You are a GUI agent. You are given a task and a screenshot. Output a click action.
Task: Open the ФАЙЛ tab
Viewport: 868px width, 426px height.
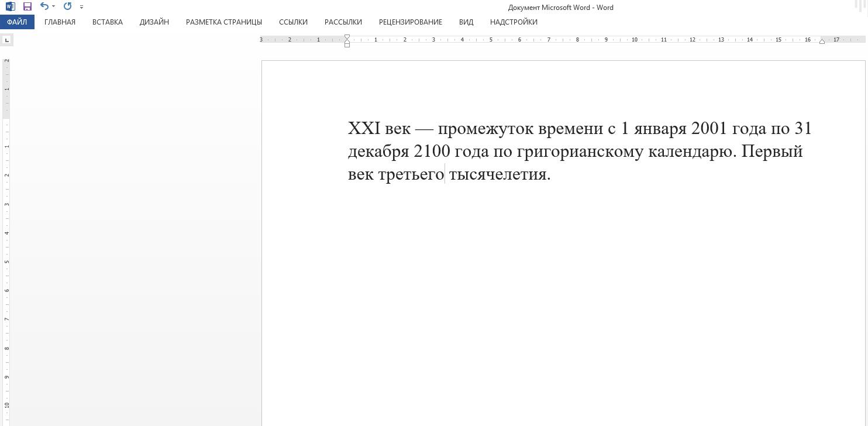coord(17,22)
